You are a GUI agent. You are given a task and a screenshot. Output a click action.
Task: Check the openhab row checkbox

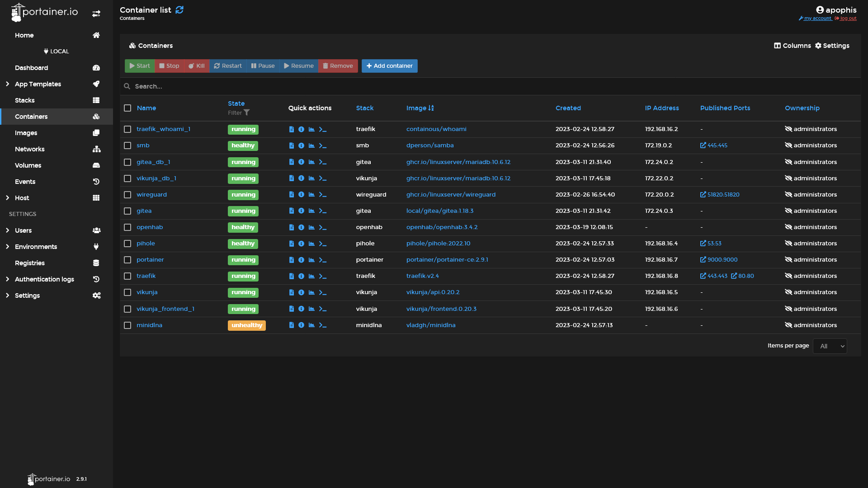127,227
